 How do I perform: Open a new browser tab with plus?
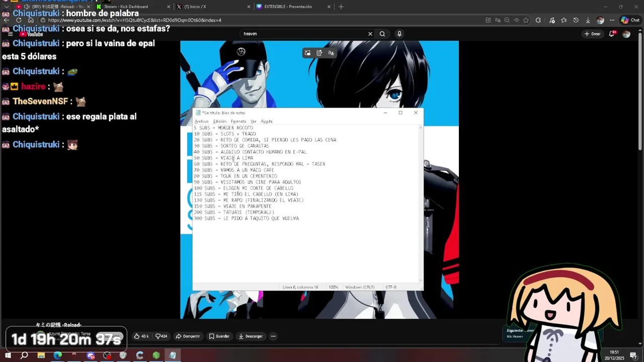pyautogui.click(x=341, y=7)
